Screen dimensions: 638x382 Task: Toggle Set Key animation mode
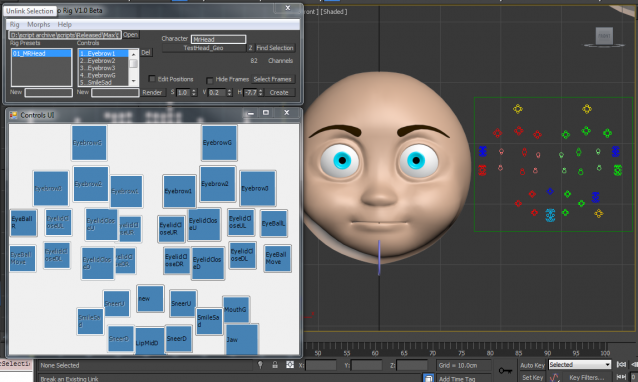click(532, 378)
